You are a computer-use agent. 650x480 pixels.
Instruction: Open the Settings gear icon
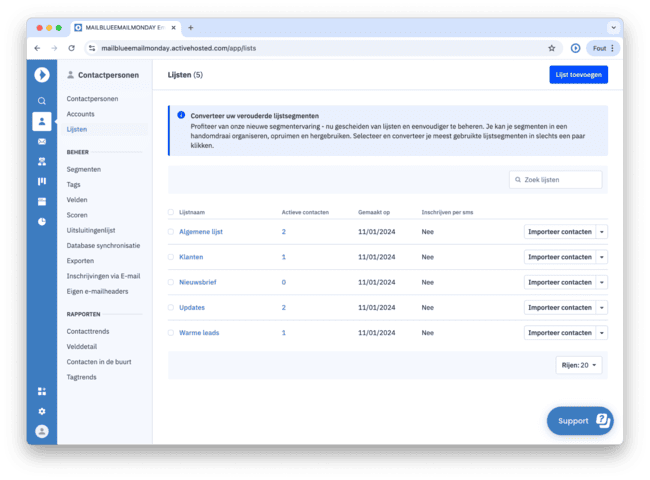coord(42,411)
